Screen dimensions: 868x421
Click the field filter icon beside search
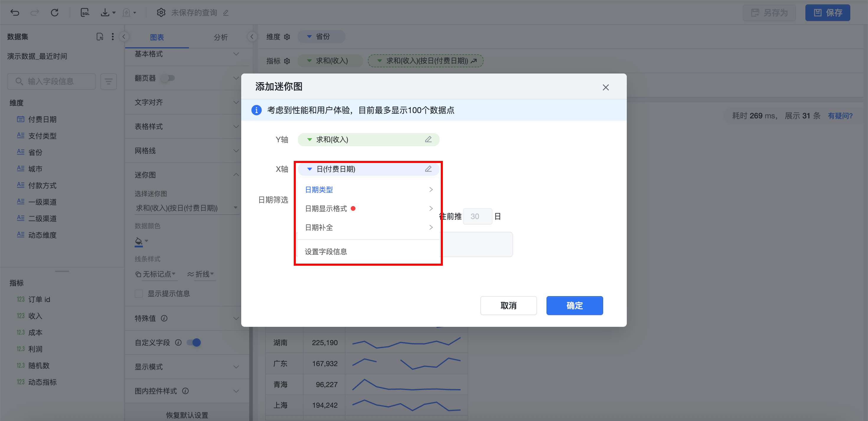tap(109, 81)
